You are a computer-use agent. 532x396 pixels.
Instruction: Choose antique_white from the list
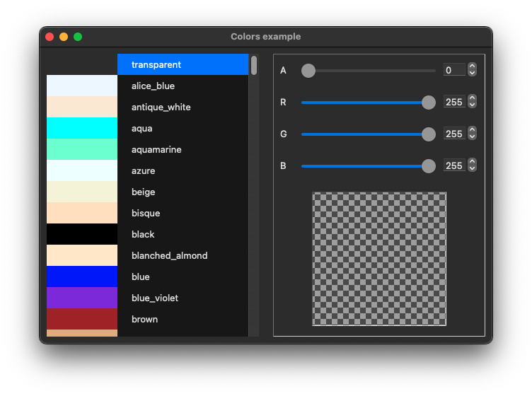pyautogui.click(x=183, y=107)
